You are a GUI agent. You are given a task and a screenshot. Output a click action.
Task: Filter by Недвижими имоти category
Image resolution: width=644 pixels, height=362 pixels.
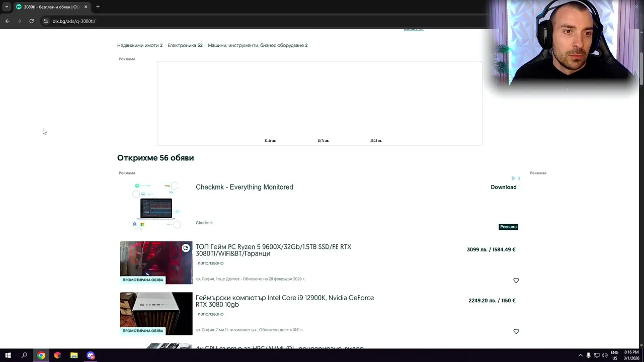click(x=140, y=45)
